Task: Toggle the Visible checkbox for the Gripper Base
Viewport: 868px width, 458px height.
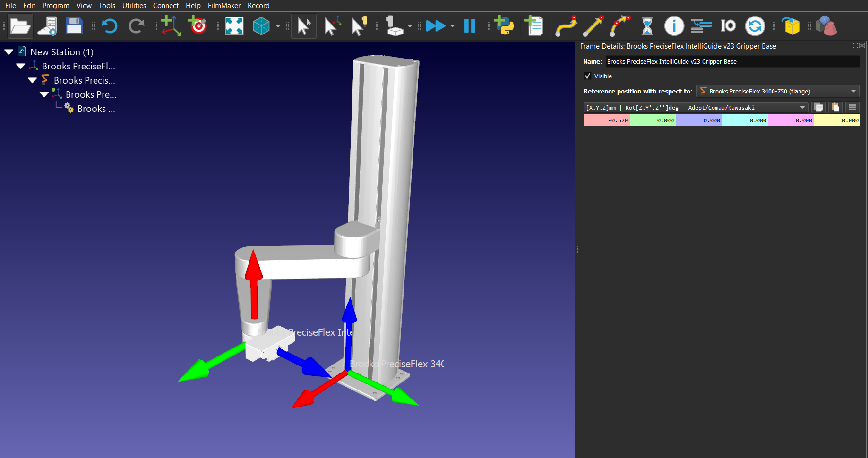Action: 587,76
